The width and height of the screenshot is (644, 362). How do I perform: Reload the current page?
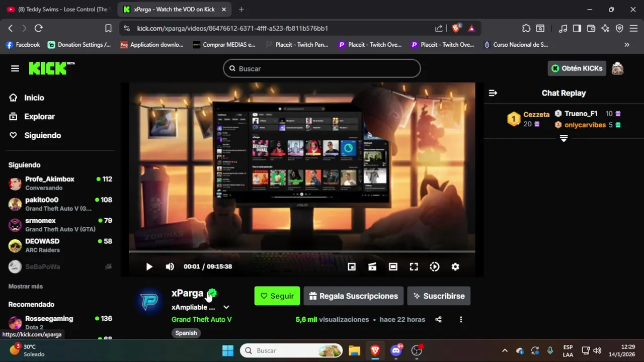pos(39,28)
